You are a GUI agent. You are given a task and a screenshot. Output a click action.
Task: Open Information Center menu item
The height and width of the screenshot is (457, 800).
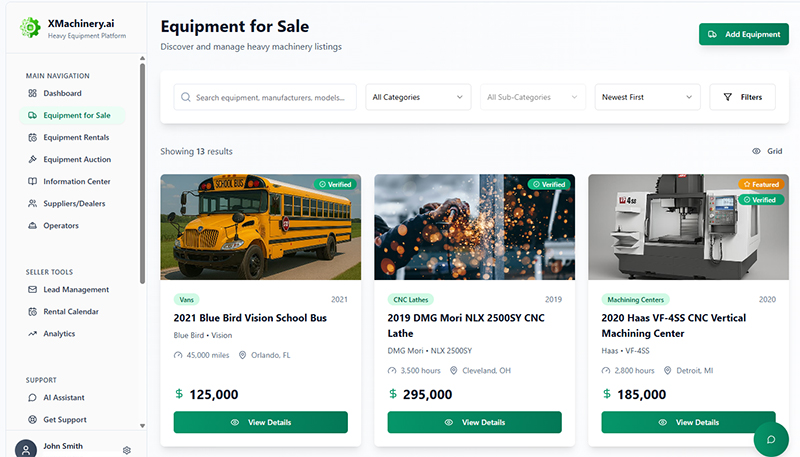click(76, 181)
